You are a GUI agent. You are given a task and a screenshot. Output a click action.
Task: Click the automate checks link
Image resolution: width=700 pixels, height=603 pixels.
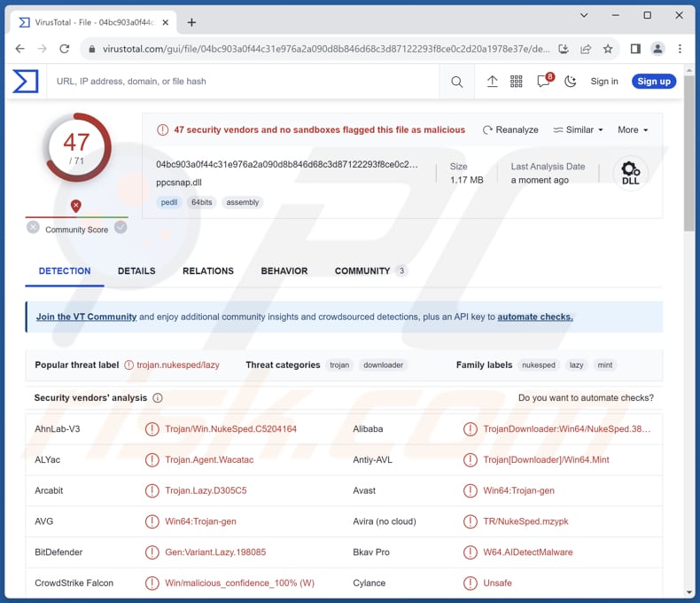pos(535,317)
